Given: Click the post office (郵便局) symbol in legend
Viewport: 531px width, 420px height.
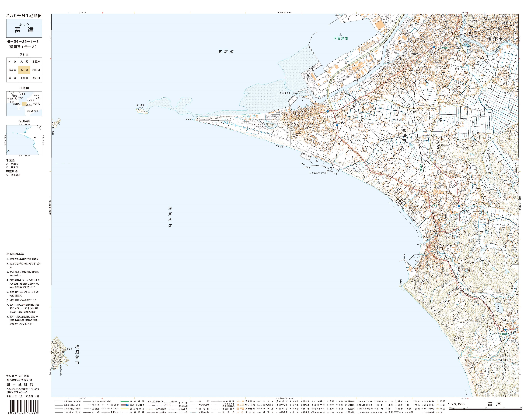Looking at the screenshot, I should click(302, 412).
